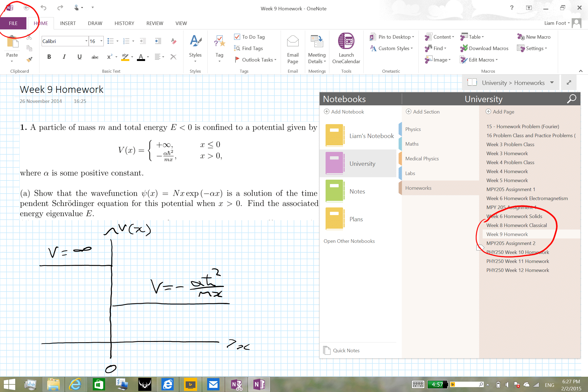Click the Week 9 Homework page title
The image size is (588, 392).
click(x=62, y=89)
